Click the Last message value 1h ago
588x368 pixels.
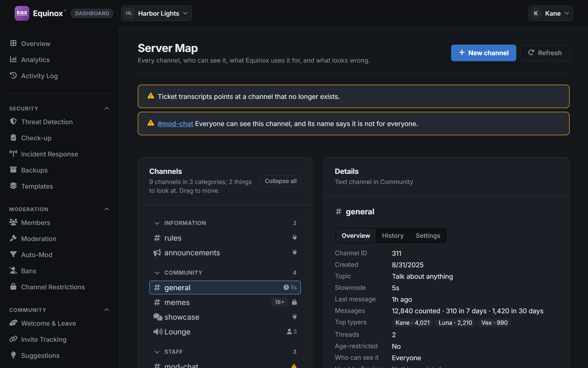402,299
